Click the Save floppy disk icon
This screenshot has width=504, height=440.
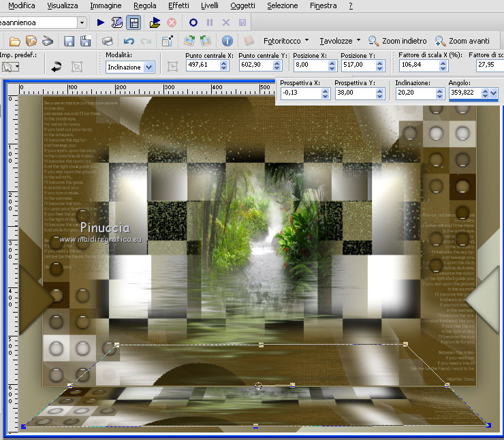point(69,42)
